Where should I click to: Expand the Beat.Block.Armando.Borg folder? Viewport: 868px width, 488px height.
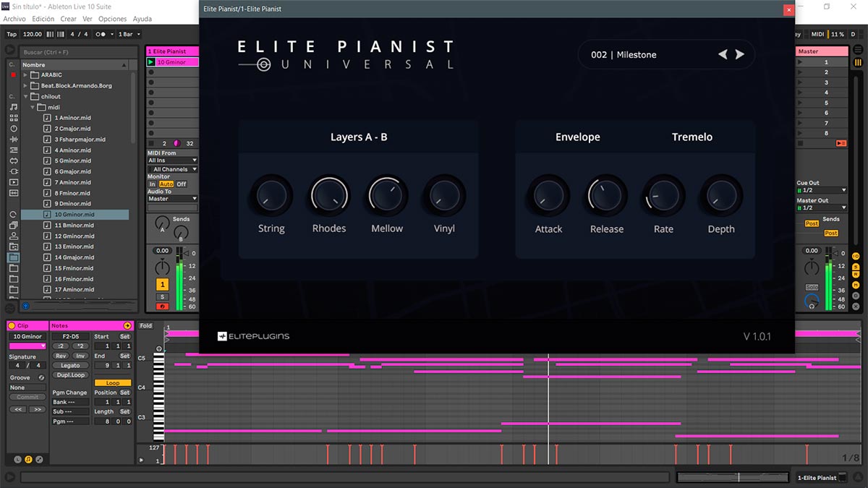(25, 85)
